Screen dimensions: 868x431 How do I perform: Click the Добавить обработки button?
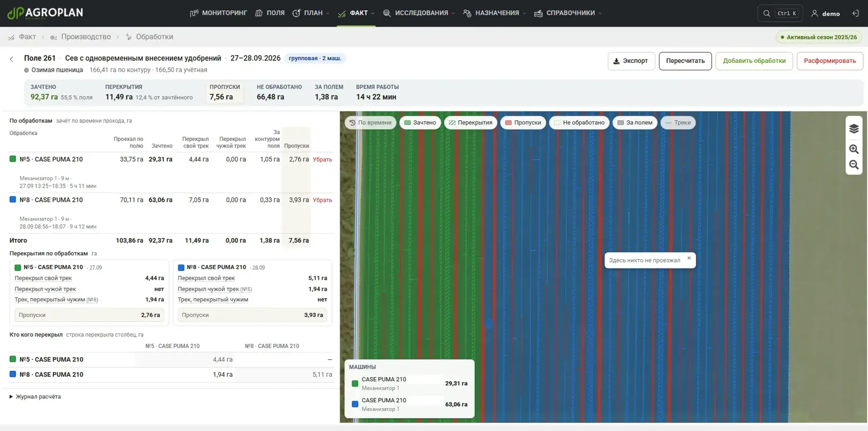click(754, 61)
